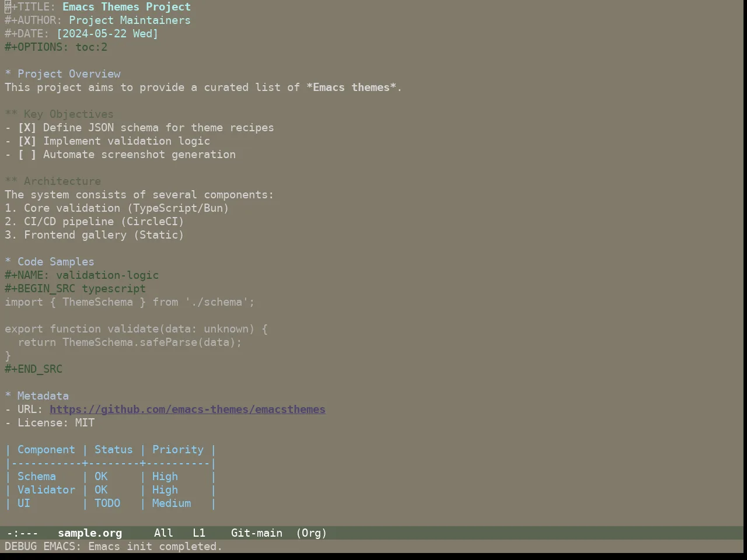The height and width of the screenshot is (560, 747).
Task: Click list item Frontend gallery (Static)
Action: click(x=95, y=235)
